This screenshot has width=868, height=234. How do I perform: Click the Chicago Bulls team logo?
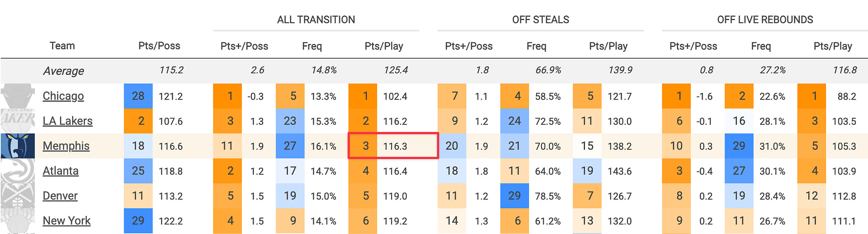pos(18,96)
